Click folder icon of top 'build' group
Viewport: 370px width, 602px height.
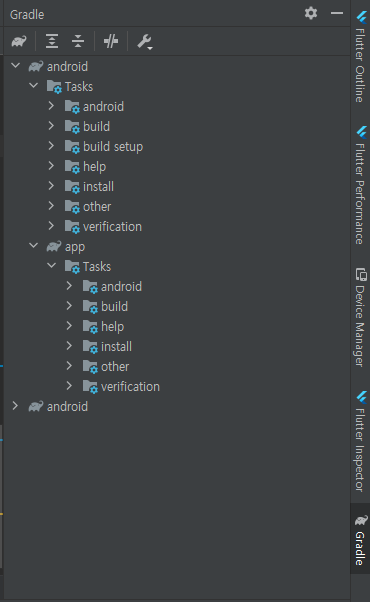tap(72, 127)
